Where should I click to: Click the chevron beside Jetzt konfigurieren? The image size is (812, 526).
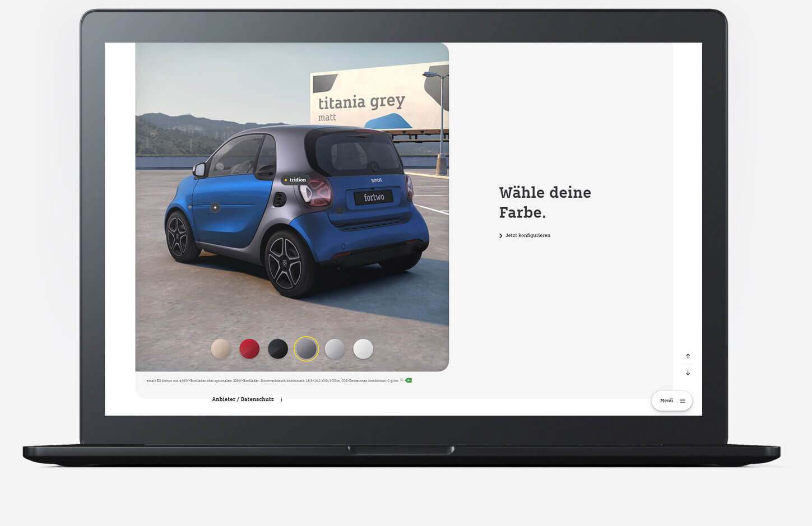tap(500, 236)
